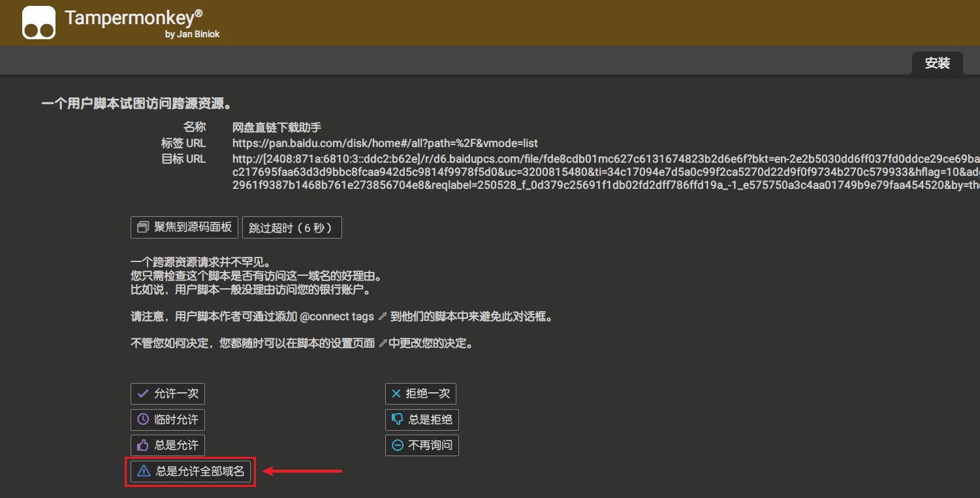The height and width of the screenshot is (498, 980).
Task: Click the target URL starting with http://[2408
Action: 606,172
